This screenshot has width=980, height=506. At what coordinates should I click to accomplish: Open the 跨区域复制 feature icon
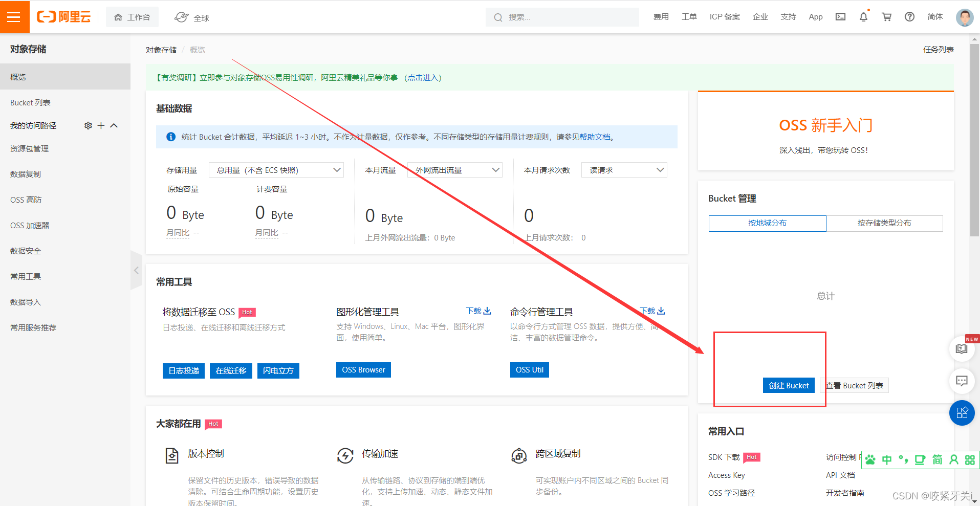[519, 455]
